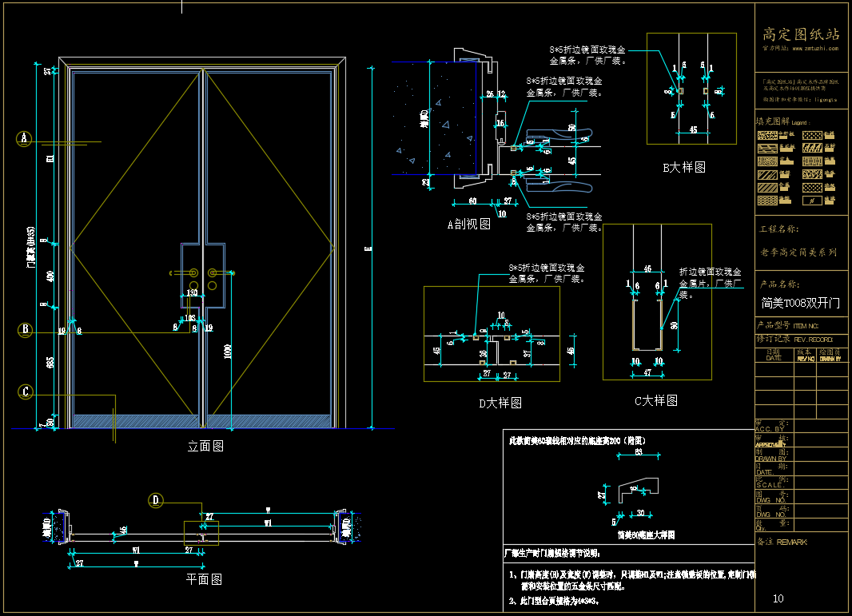Select the A剖视图 section view title
Image resolution: width=852 pixels, height=616 pixels.
[x=468, y=225]
